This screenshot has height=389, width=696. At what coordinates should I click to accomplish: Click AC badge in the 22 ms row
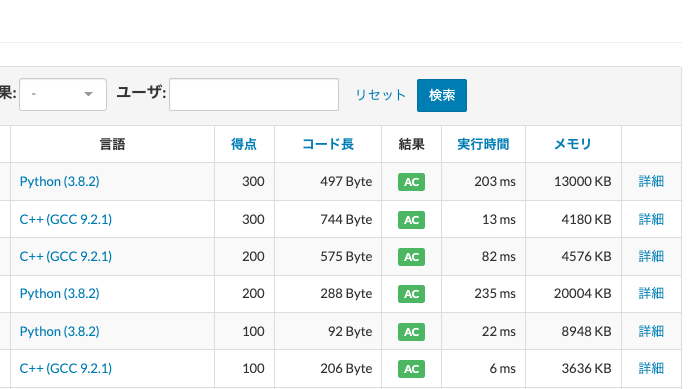411,332
